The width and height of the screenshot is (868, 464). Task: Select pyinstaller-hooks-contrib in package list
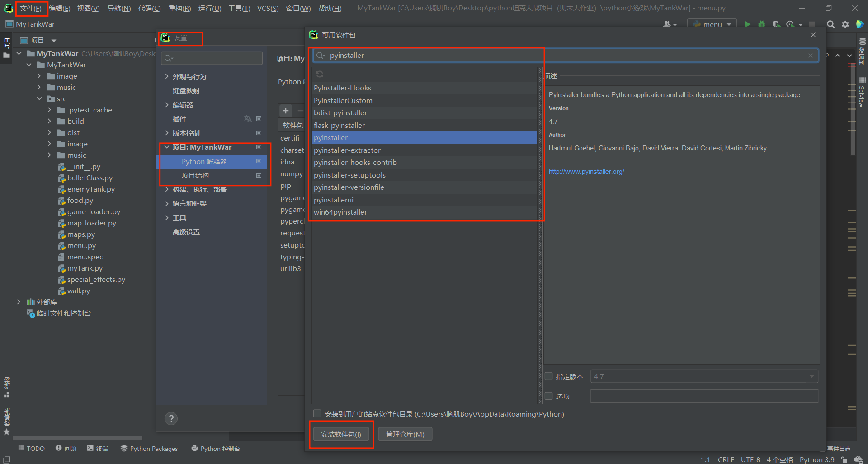coord(425,162)
